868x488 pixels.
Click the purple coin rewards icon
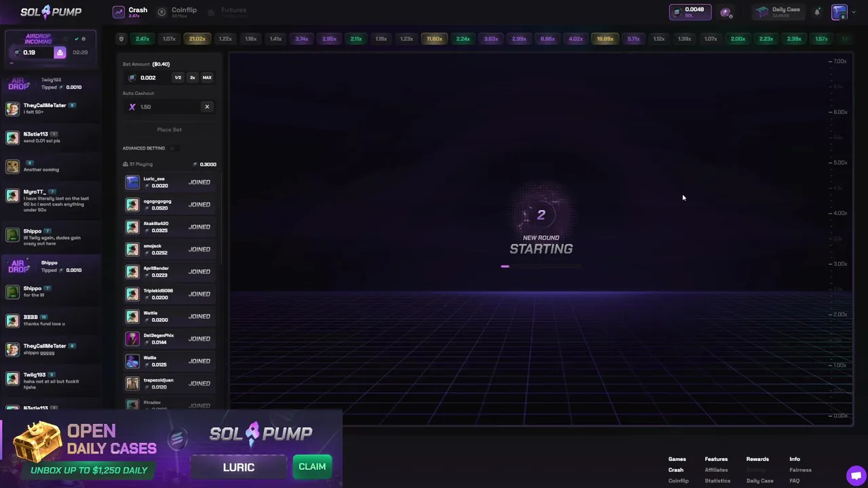pyautogui.click(x=726, y=12)
